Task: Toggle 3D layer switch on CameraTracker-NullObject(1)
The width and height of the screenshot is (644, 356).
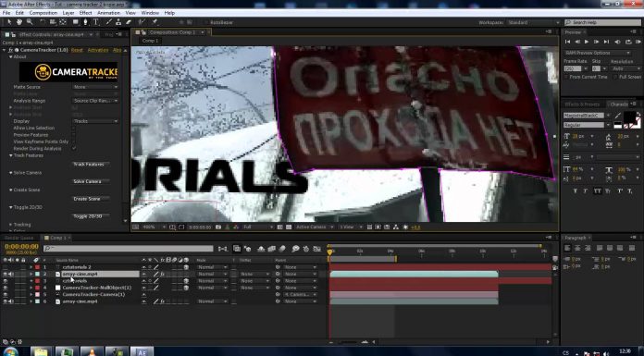Action: (186, 288)
